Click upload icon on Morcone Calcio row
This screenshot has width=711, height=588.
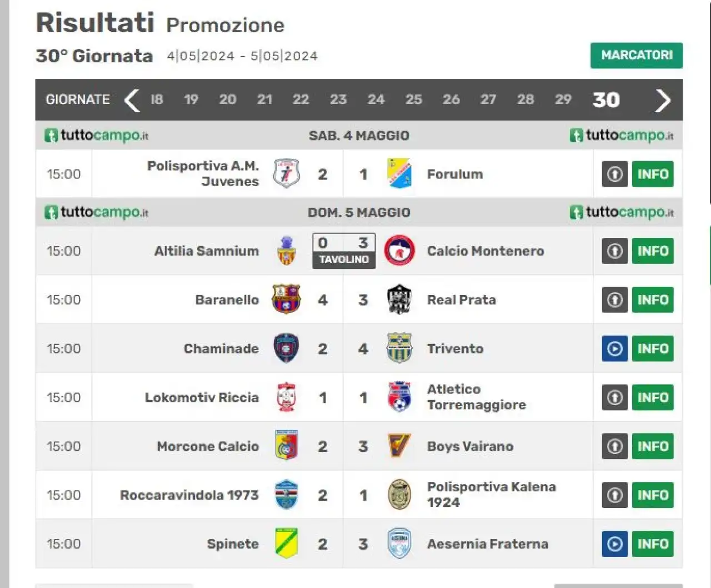pyautogui.click(x=615, y=446)
